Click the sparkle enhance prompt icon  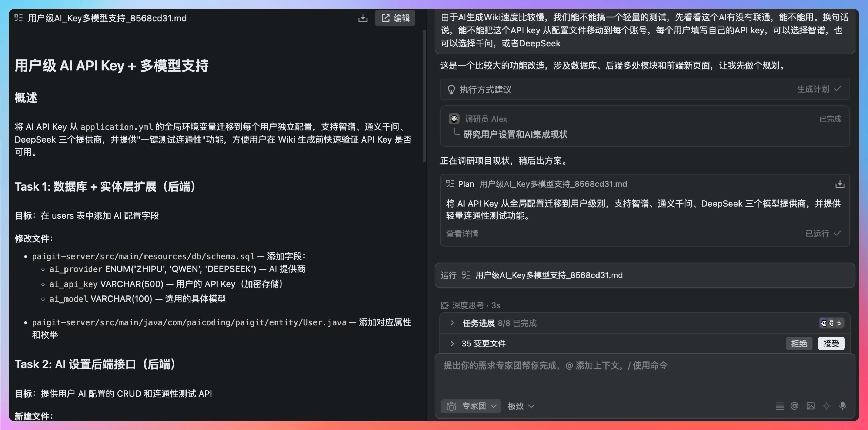click(x=827, y=406)
